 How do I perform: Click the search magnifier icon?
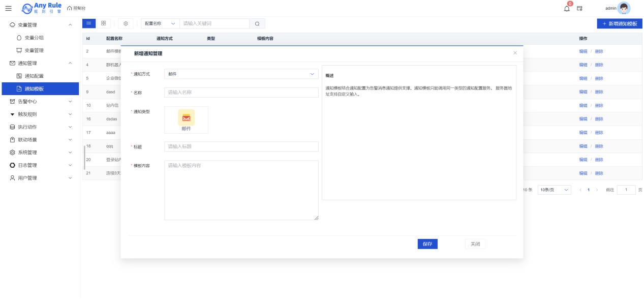coord(257,23)
